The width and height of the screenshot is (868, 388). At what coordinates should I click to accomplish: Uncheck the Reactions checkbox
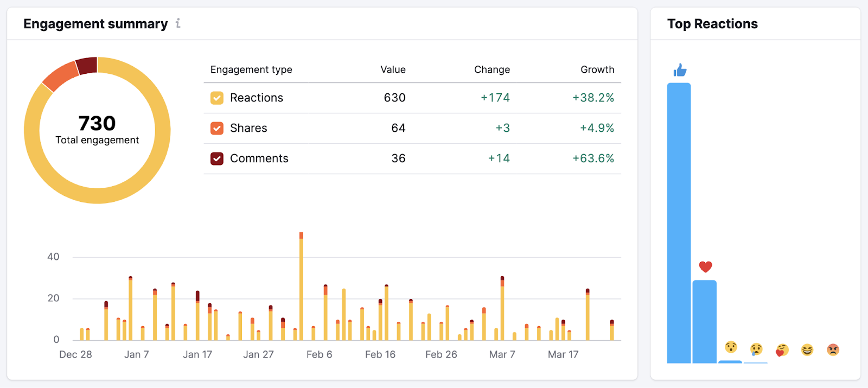click(x=217, y=98)
